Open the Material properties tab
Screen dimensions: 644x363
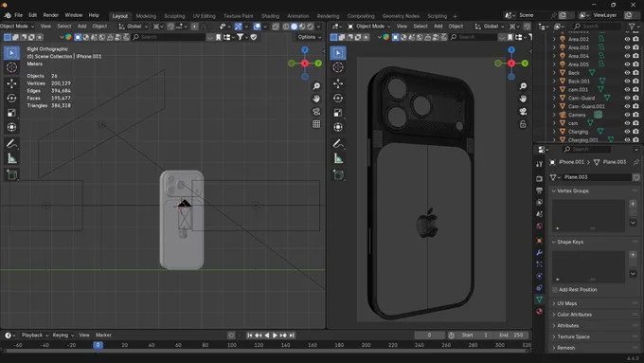tap(539, 311)
